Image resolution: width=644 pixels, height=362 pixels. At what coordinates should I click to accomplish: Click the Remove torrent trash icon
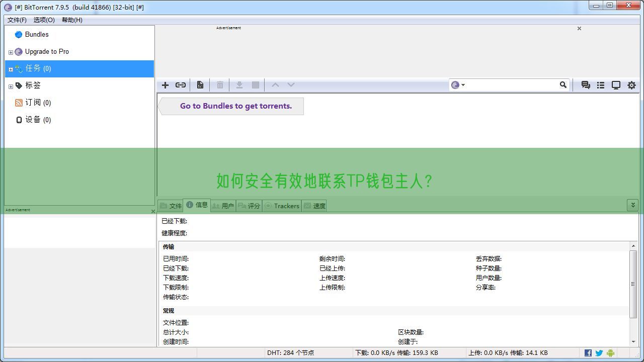point(220,85)
